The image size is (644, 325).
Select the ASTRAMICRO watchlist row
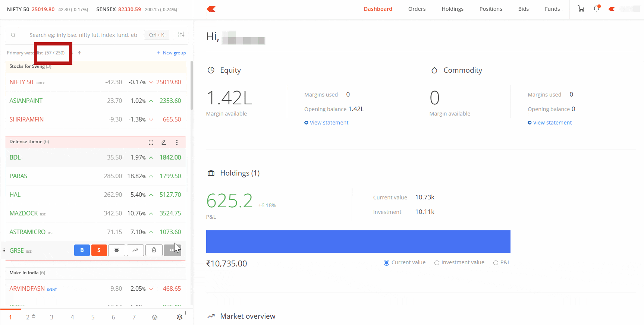click(x=95, y=232)
